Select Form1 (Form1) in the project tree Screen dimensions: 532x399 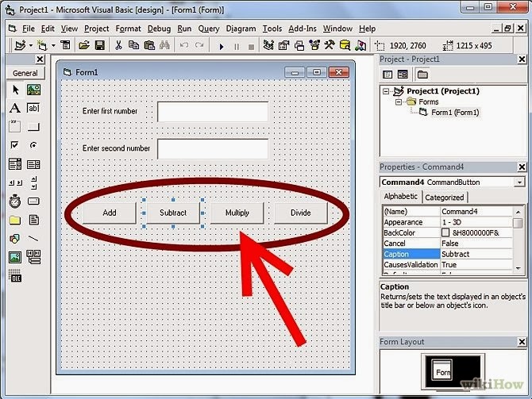[455, 112]
